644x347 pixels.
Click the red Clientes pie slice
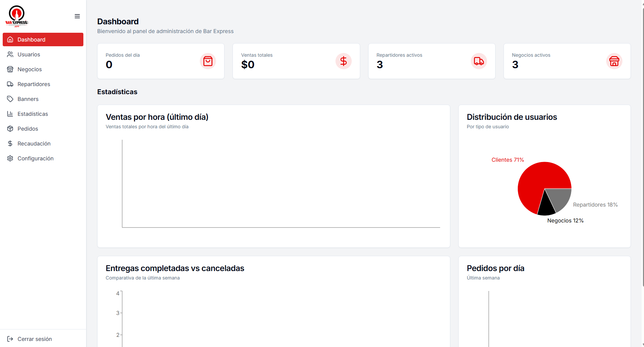537,179
